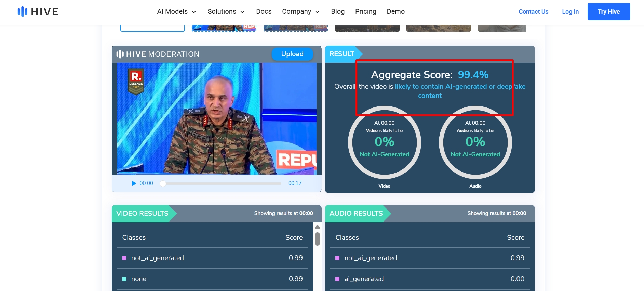Viewport: 644px width, 291px height.
Task: Go to the Docs page
Action: tap(264, 12)
